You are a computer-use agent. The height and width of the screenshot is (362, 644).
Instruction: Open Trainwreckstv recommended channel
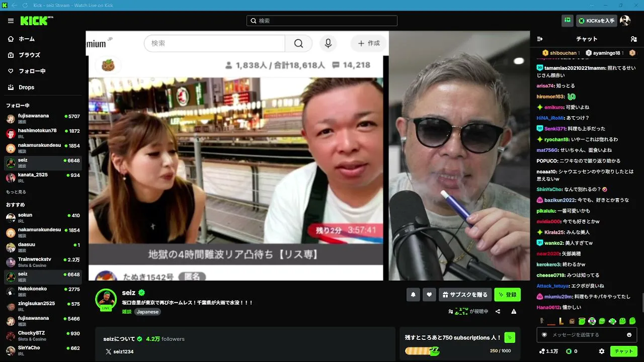tap(43, 262)
